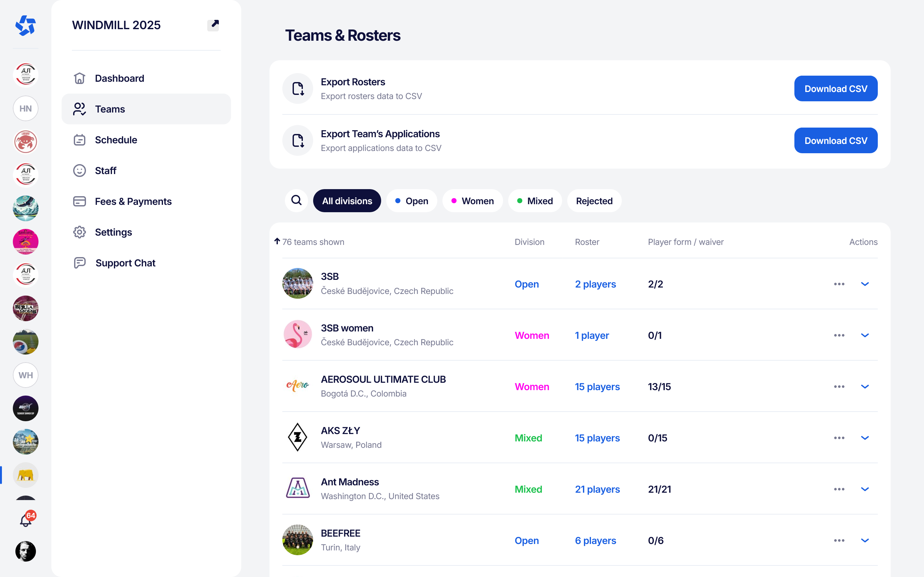Viewport: 924px width, 577px height.
Task: Open the 15 players roster link for AKS ZŁY
Action: (x=597, y=438)
